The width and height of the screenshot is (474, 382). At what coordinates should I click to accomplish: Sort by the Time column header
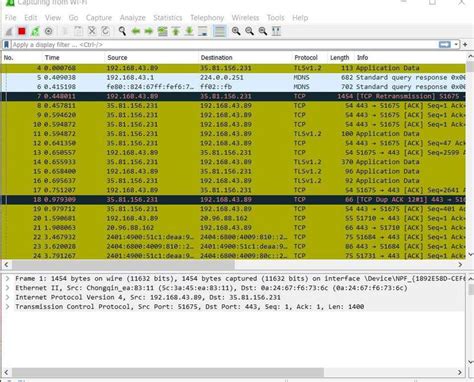click(x=74, y=58)
